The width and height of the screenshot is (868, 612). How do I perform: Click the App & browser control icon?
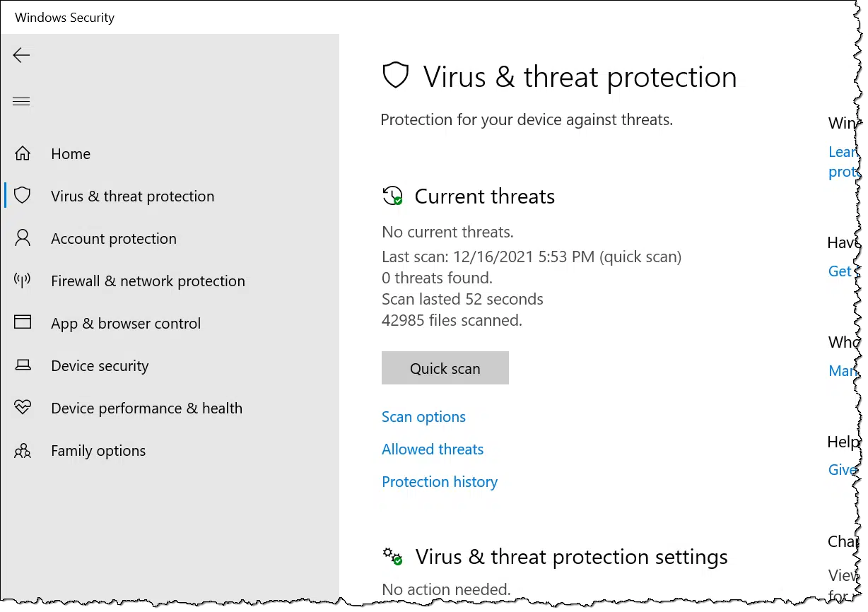(x=23, y=323)
